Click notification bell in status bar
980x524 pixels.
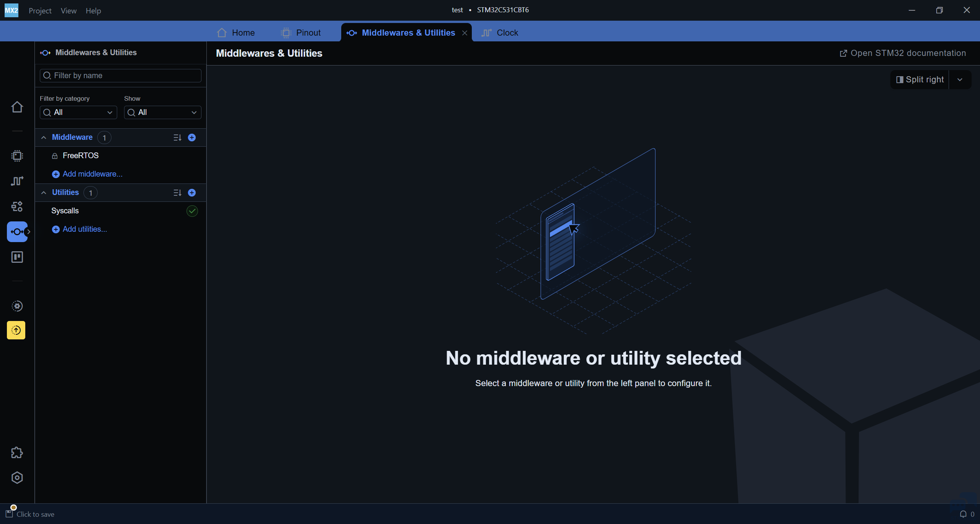[963, 514]
